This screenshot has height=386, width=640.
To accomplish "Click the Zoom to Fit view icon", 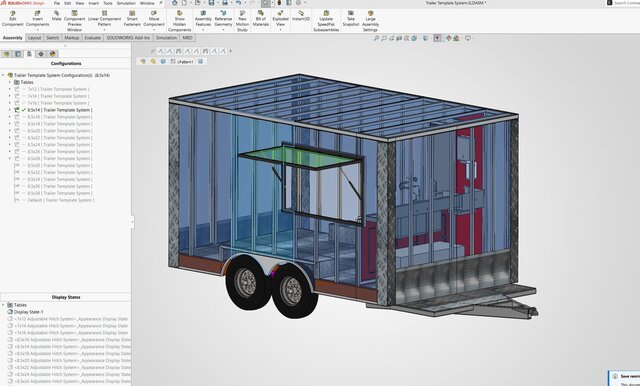I will point(376,38).
